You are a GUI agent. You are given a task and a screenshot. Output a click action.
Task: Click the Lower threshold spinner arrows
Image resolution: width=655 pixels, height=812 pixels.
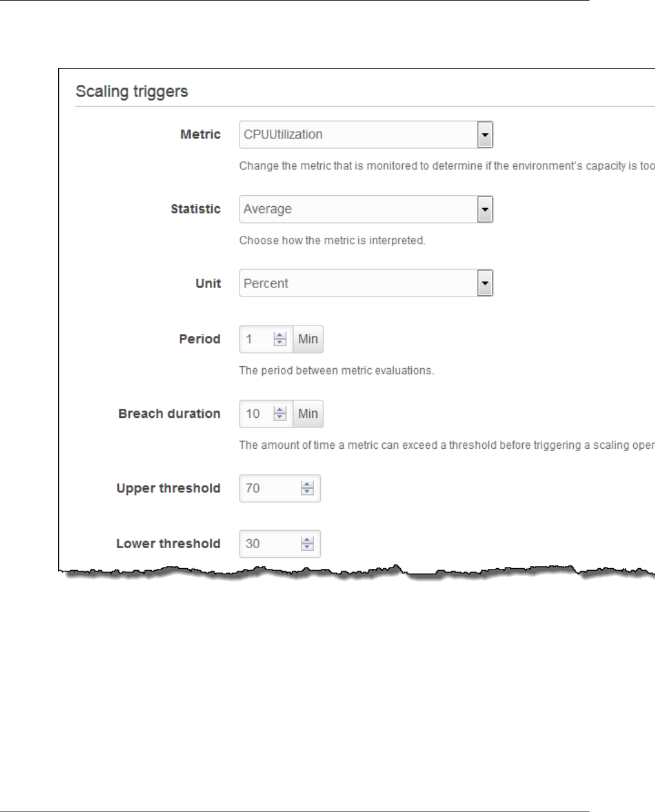pyautogui.click(x=307, y=544)
